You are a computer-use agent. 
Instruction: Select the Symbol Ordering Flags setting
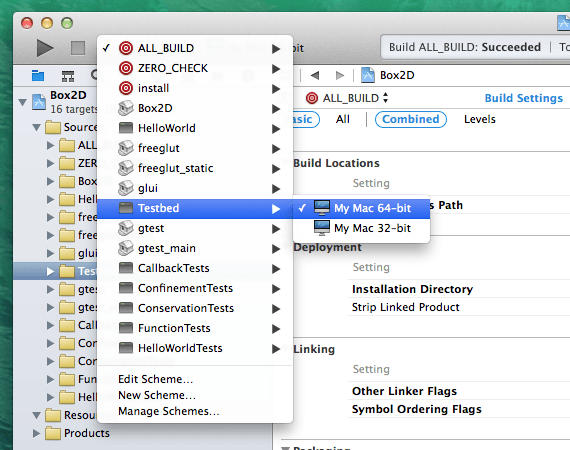pyautogui.click(x=417, y=409)
